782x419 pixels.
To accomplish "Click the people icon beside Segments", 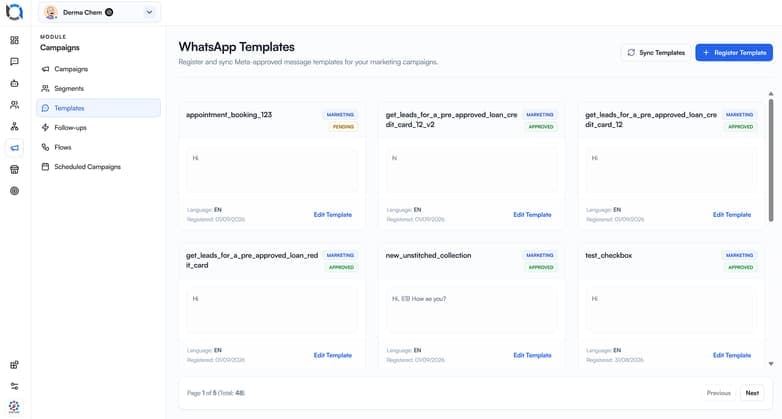I will (45, 88).
